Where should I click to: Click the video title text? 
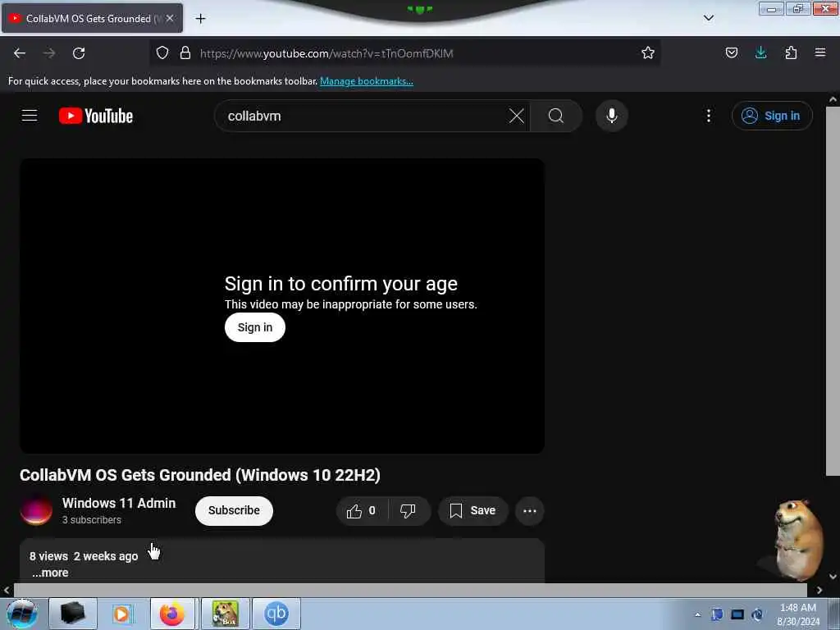[x=200, y=475]
